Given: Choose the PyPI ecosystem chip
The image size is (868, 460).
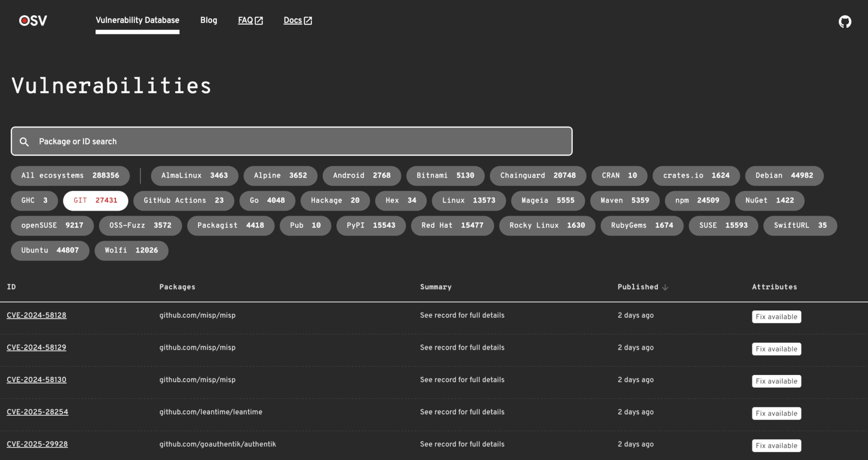Looking at the screenshot, I should coord(371,226).
